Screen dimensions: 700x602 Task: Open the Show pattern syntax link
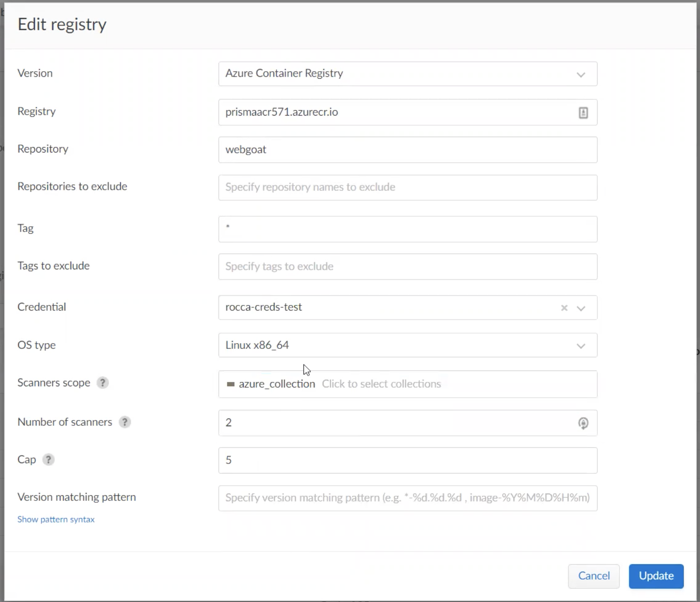tap(56, 519)
